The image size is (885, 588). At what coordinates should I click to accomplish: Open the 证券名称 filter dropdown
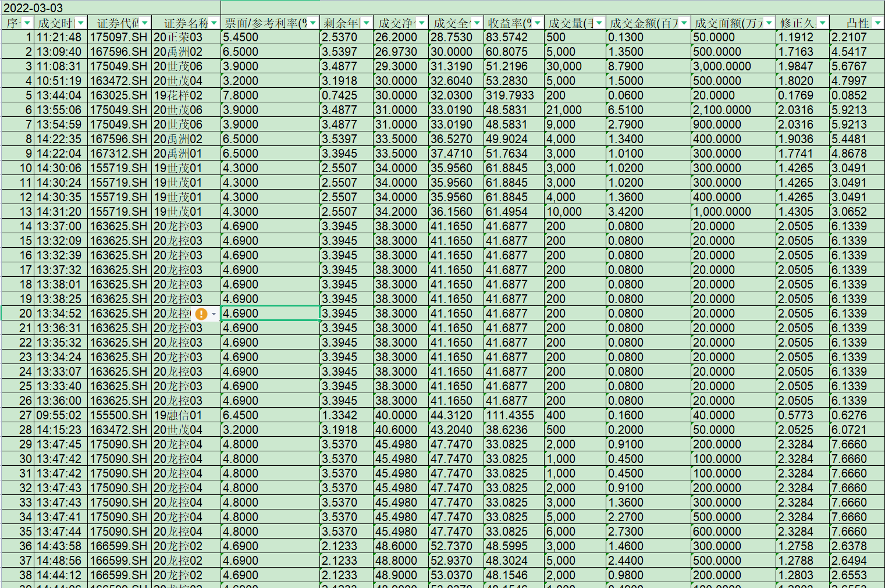(x=214, y=23)
